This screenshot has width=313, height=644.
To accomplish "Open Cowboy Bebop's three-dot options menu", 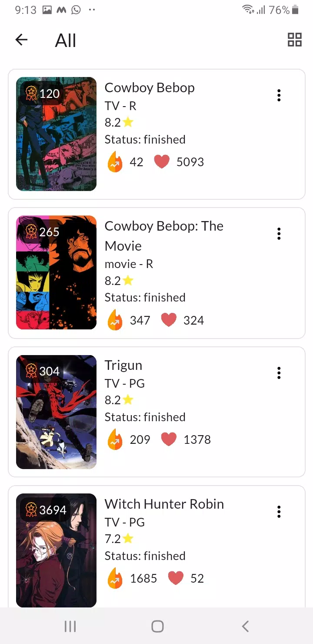I will click(279, 95).
